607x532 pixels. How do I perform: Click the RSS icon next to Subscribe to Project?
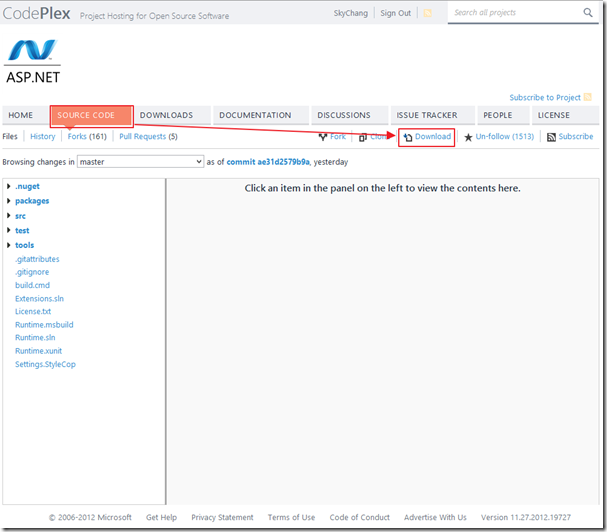click(587, 97)
